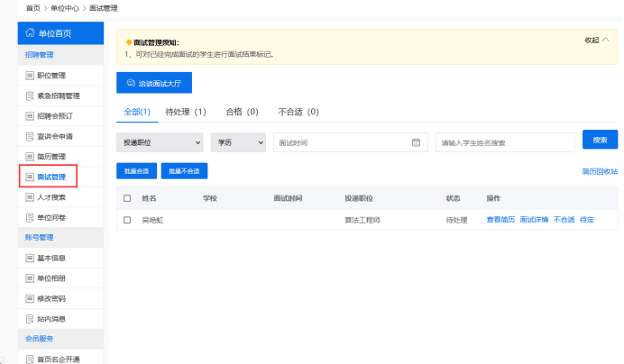Click the icon beside 单位相册

click(30, 278)
